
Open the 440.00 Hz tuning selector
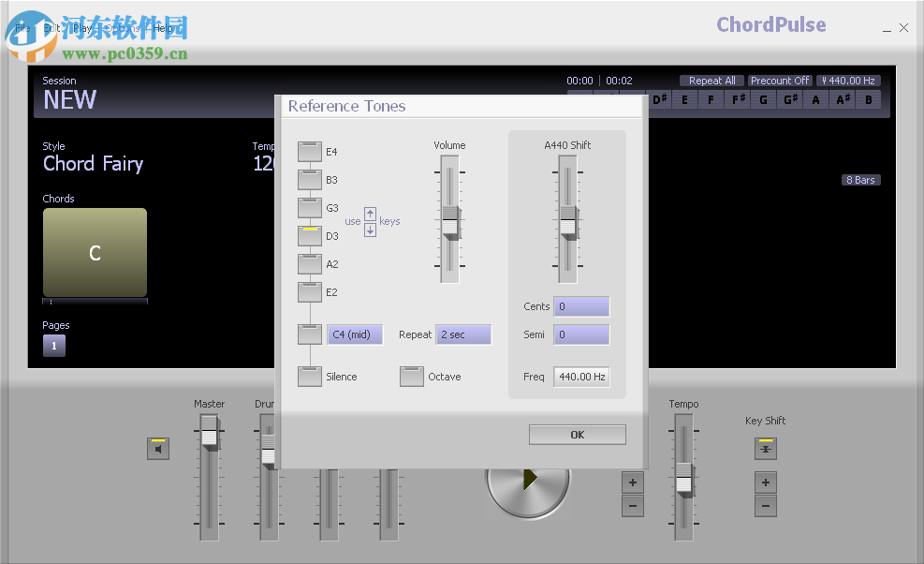click(x=848, y=80)
